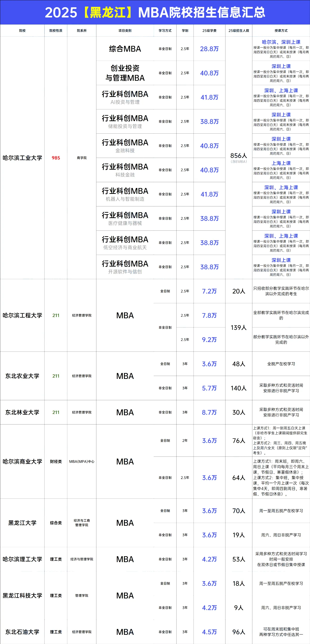
Task: Select 创业投资与管理MBA program cell
Action: click(125, 73)
